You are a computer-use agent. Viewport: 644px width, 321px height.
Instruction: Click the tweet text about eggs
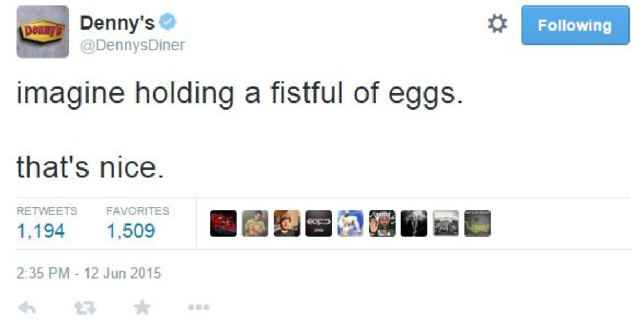[x=239, y=94]
